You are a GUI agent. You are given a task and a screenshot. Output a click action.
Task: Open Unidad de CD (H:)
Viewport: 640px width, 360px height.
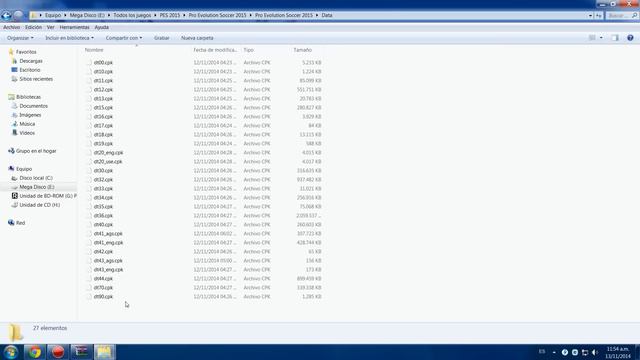[x=40, y=205]
